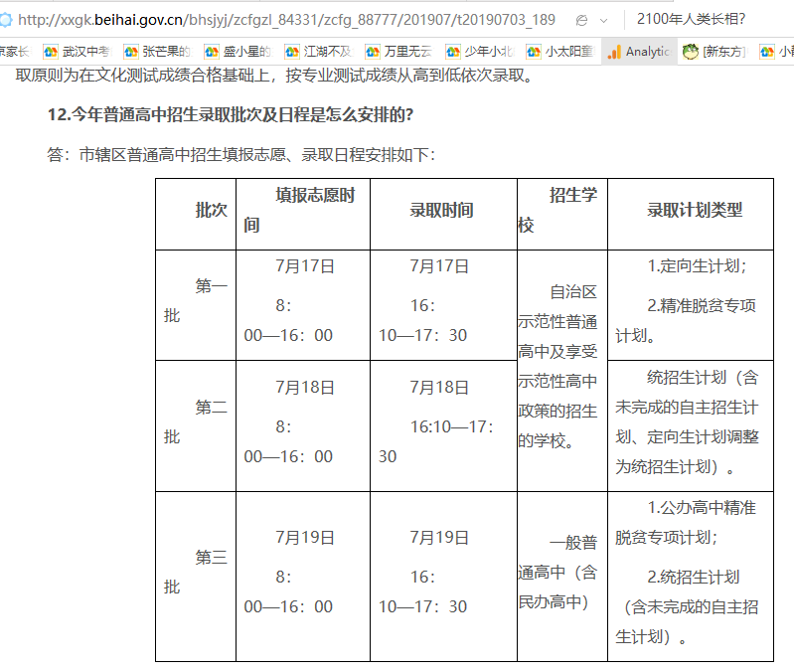Click the 江湖不及 bookmark favicon
The width and height of the screenshot is (794, 672).
click(292, 52)
